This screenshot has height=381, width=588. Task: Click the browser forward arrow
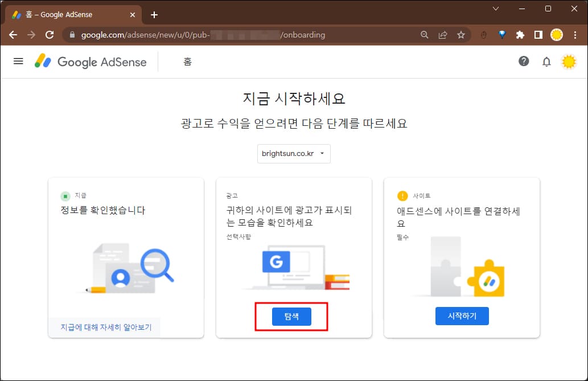(31, 35)
